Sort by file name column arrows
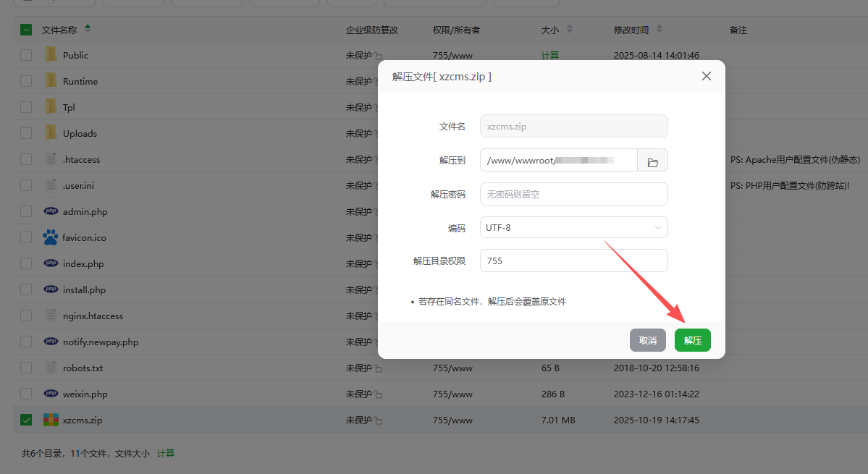Viewport: 868px width, 474px height. tap(88, 30)
